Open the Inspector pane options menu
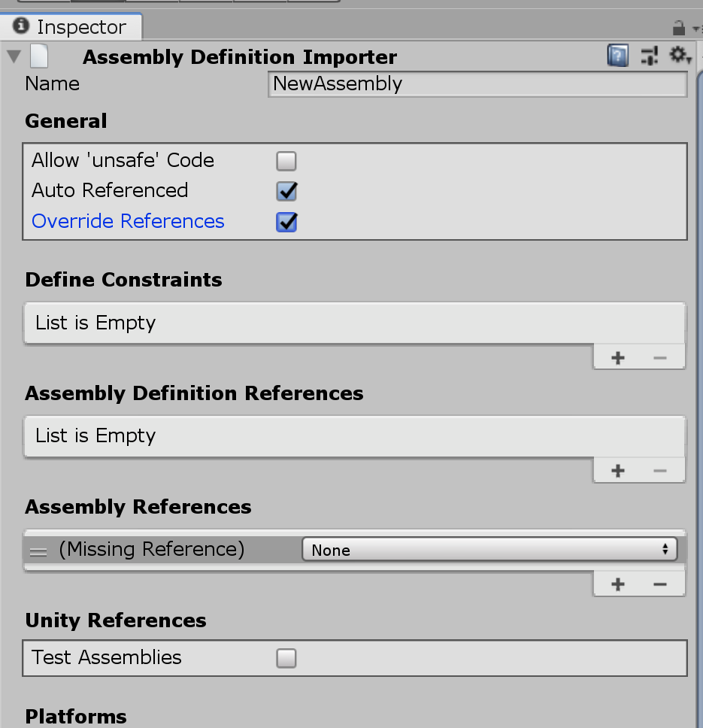Image resolution: width=703 pixels, height=728 pixels. point(696,29)
